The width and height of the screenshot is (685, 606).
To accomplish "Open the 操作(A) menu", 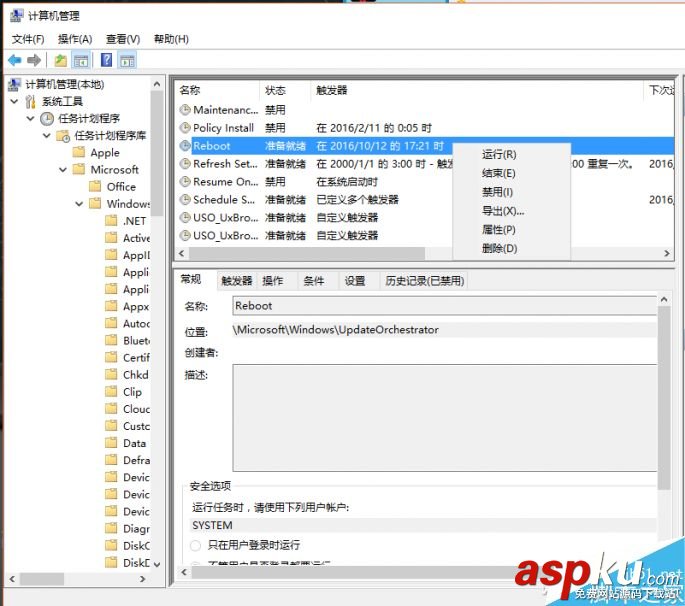I will [x=75, y=39].
